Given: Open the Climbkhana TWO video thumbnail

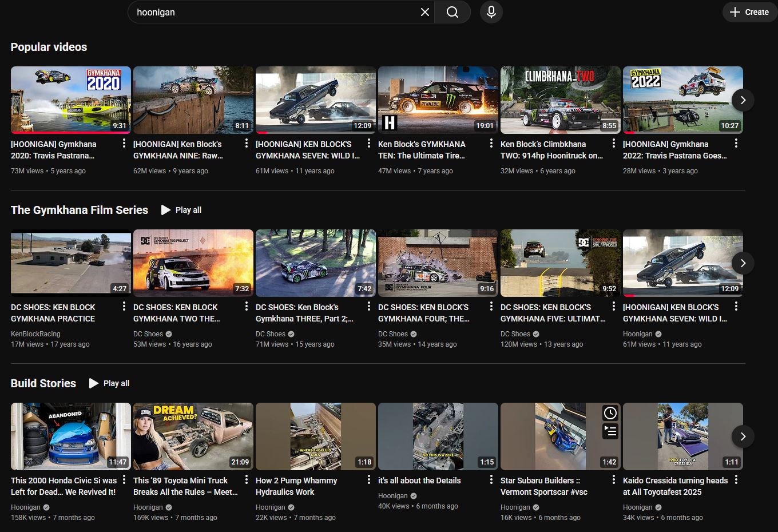Looking at the screenshot, I should (x=560, y=100).
